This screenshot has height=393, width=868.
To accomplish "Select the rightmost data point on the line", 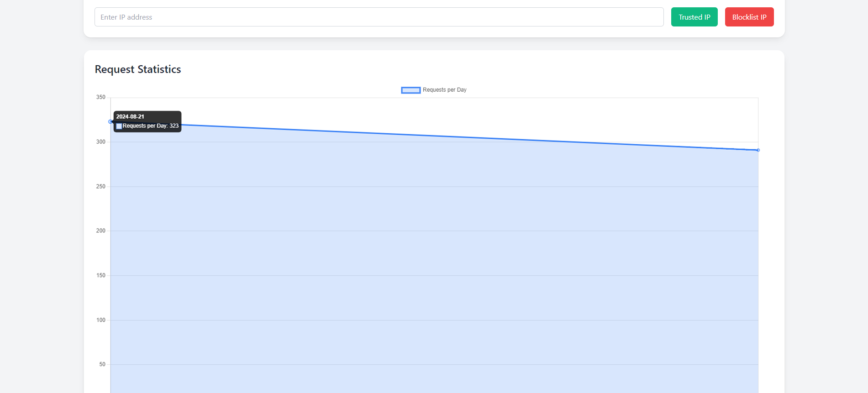I will coord(758,150).
